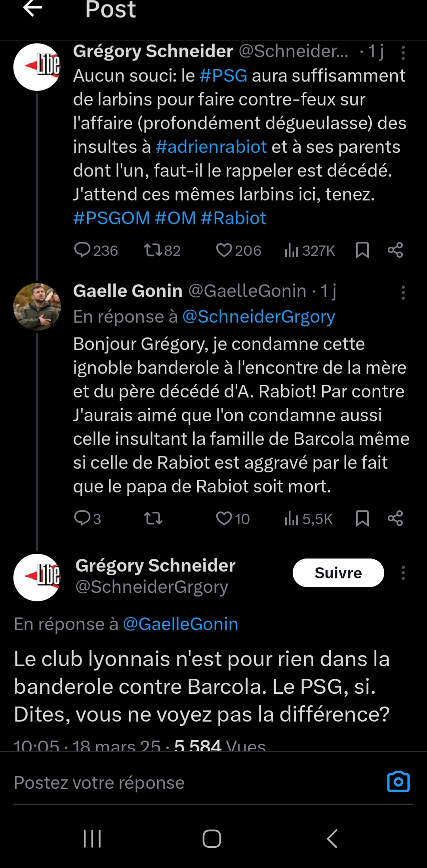Open the #PSG hashtag link

223,76
